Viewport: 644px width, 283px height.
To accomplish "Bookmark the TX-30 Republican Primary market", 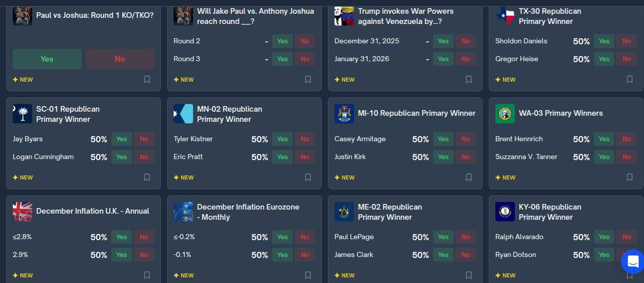I will 630,80.
